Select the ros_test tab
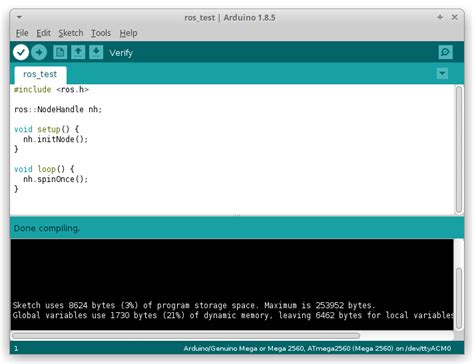 (40, 74)
